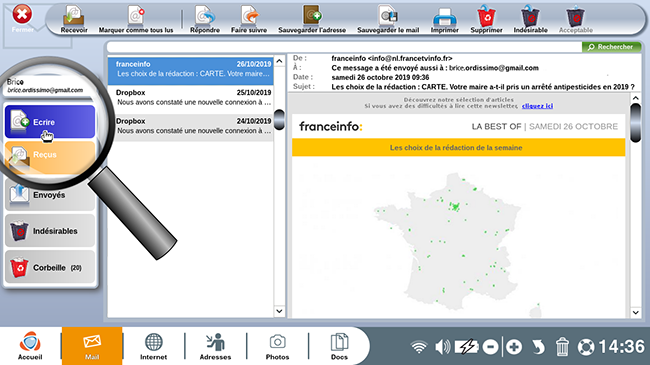Open Photos from the bottom bar

pyautogui.click(x=277, y=346)
